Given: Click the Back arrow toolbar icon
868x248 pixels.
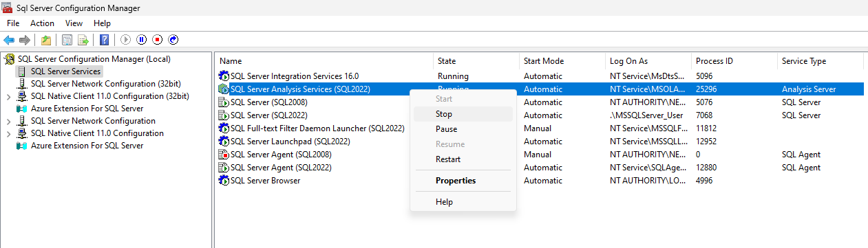Looking at the screenshot, I should tap(9, 40).
